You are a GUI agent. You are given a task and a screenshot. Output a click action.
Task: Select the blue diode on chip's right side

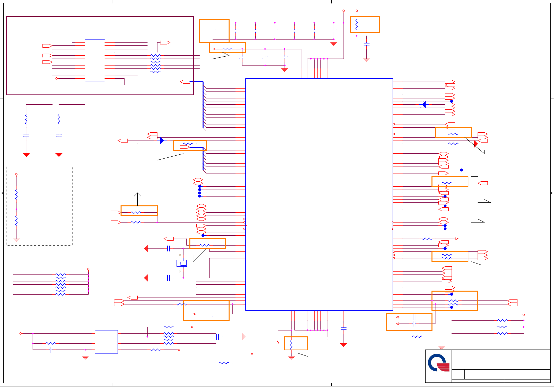tap(424, 105)
